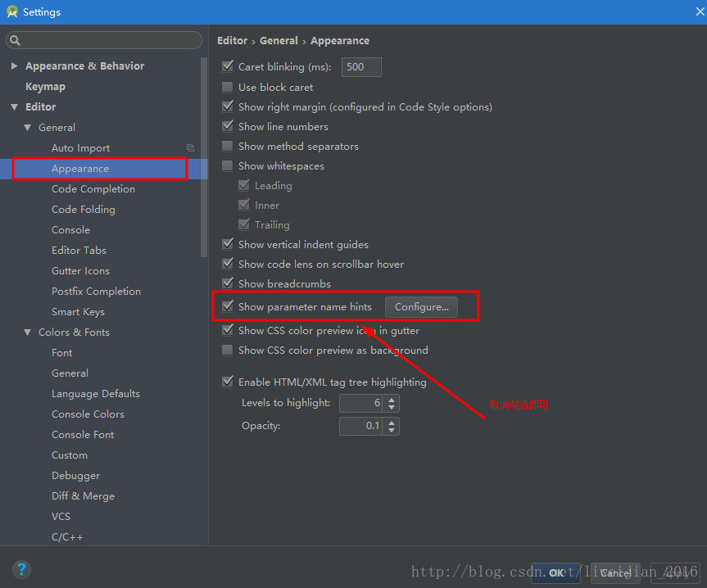Click General in the breadcrumb path
The height and width of the screenshot is (588, 707).
(279, 41)
